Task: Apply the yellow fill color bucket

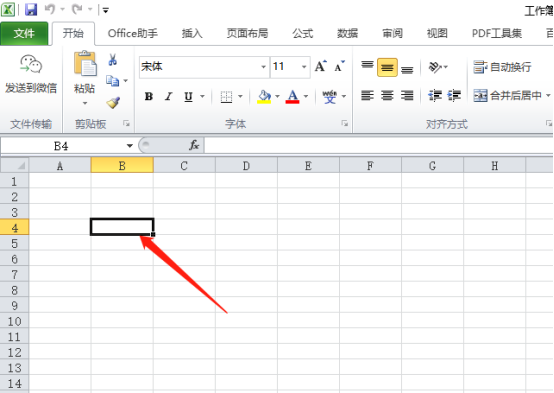Action: point(264,96)
